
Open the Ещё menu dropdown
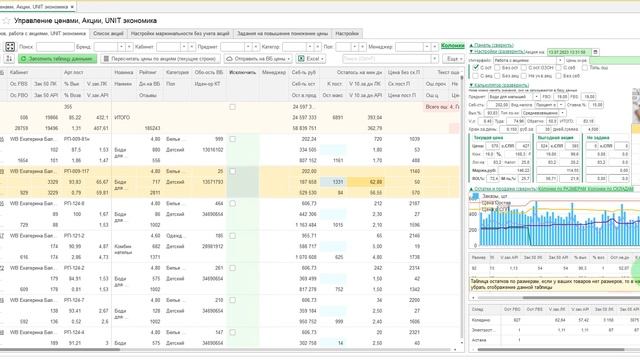(455, 59)
